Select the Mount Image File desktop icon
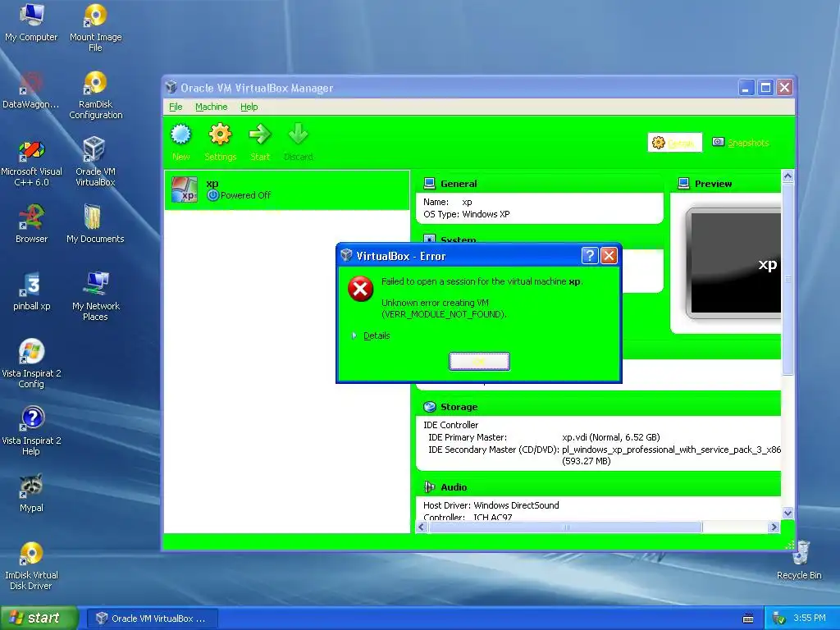The height and width of the screenshot is (630, 840). coord(95,27)
